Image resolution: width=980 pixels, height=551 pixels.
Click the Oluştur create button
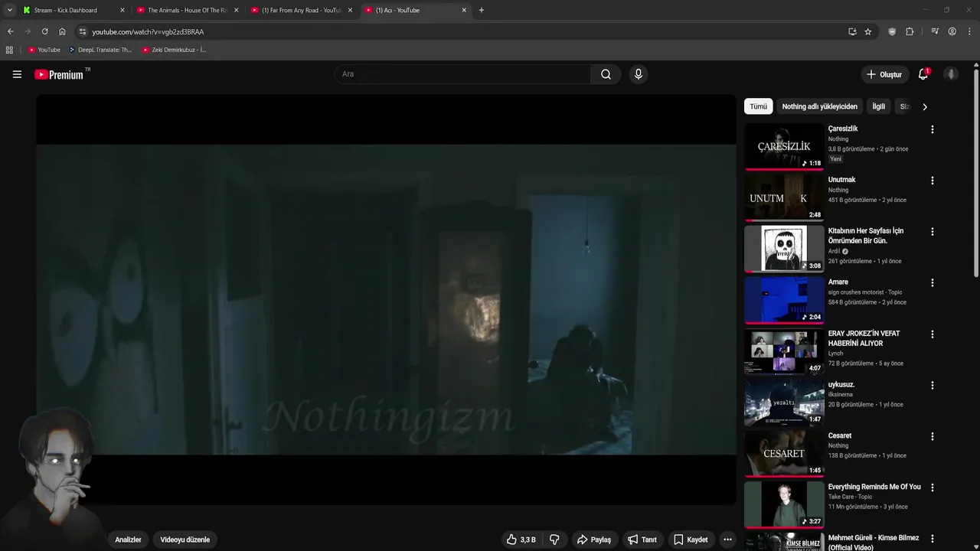point(884,74)
